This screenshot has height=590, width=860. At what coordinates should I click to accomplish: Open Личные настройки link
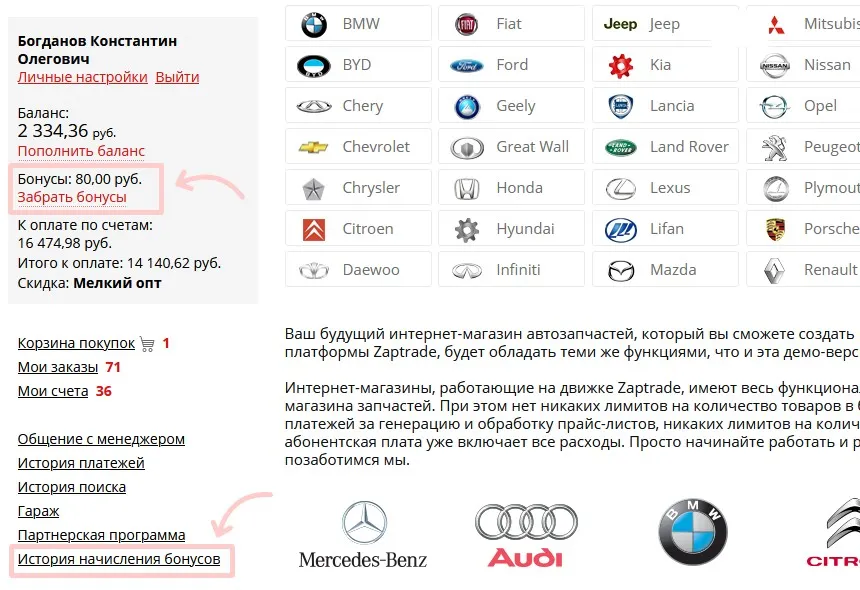pyautogui.click(x=83, y=77)
